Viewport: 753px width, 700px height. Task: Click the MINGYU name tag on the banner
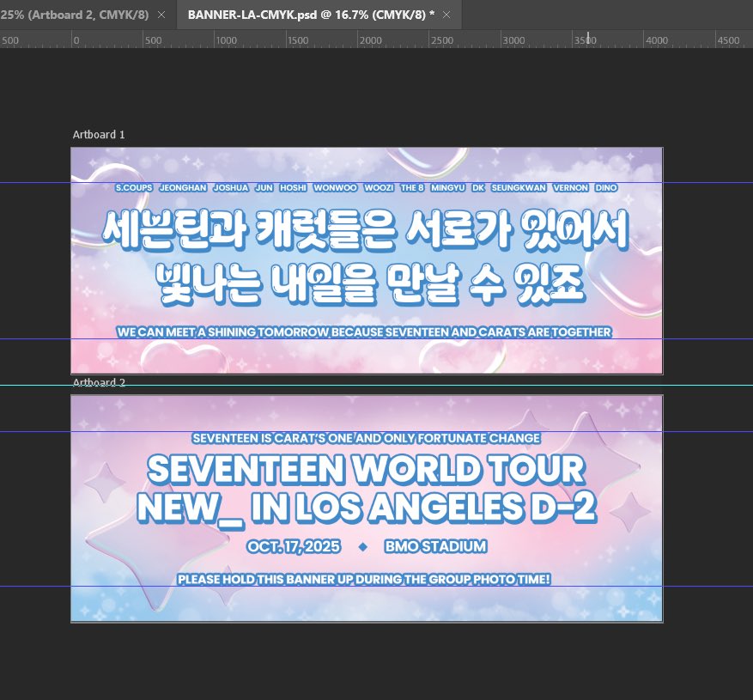coord(447,188)
